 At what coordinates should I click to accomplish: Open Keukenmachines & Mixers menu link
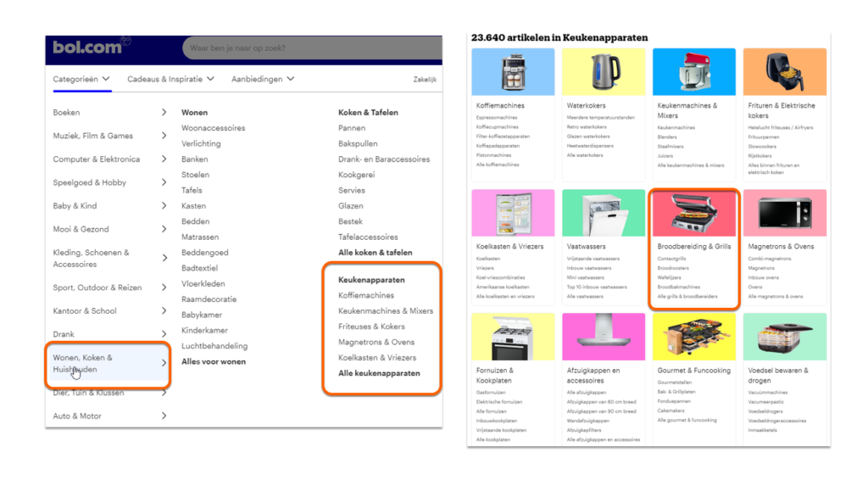click(x=386, y=311)
